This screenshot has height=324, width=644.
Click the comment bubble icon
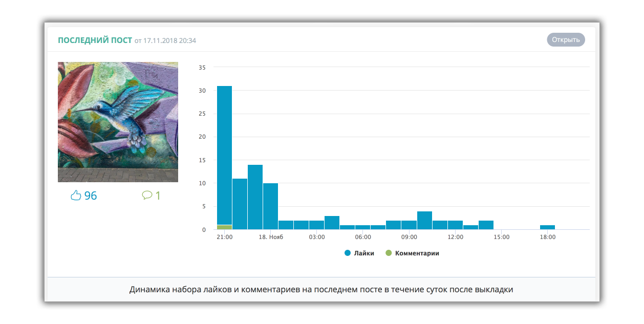147,195
